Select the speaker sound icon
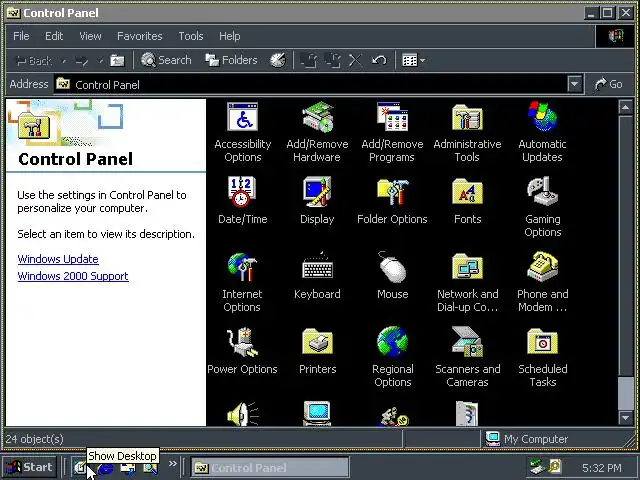This screenshot has height=480, width=640. 242,414
